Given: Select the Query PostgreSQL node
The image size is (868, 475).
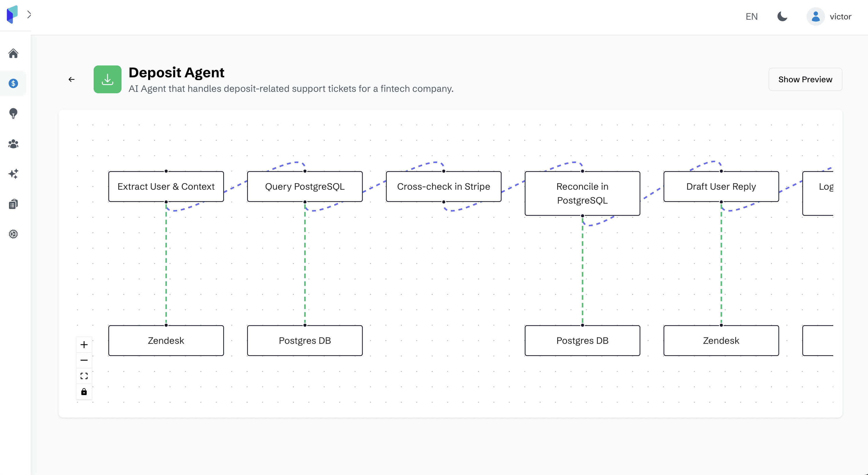Looking at the screenshot, I should pos(305,187).
